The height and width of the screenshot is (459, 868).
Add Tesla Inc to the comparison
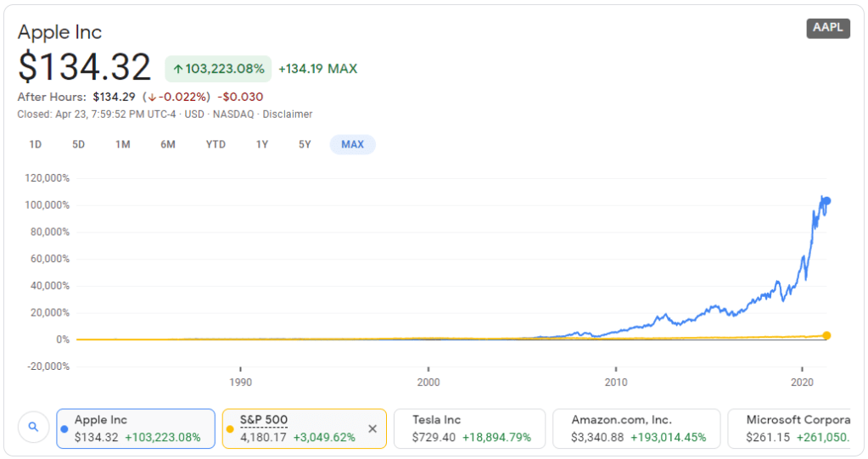click(x=469, y=428)
